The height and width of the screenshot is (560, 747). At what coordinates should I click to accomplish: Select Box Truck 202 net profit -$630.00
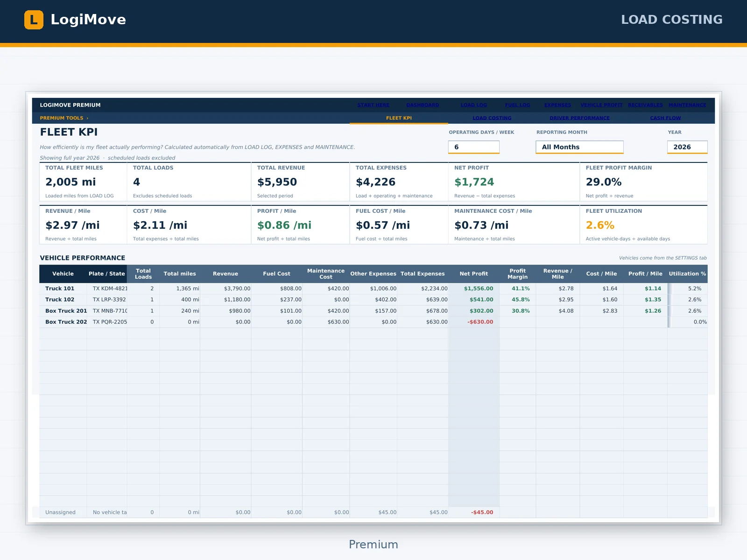click(480, 322)
